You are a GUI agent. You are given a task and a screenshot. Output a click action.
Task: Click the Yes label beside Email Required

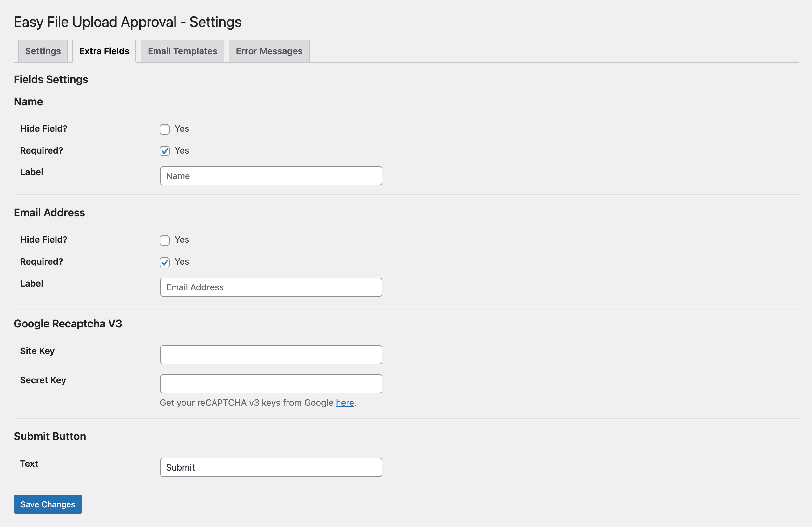pos(182,262)
